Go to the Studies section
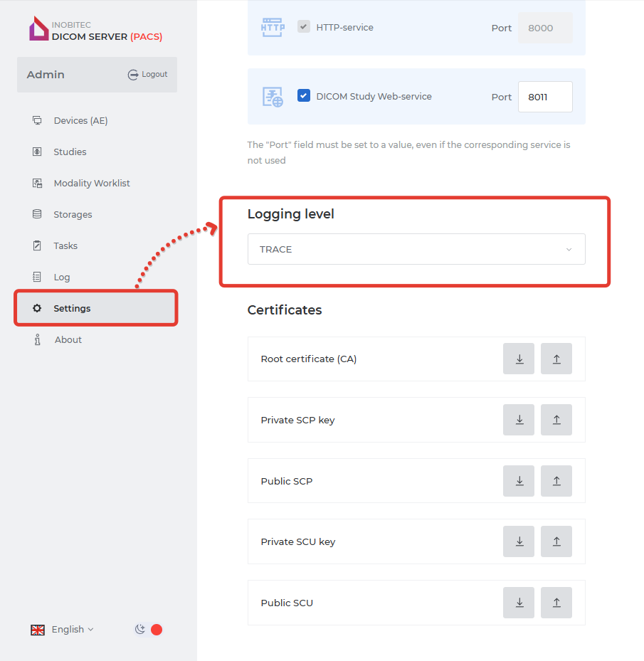644x661 pixels. (x=70, y=152)
